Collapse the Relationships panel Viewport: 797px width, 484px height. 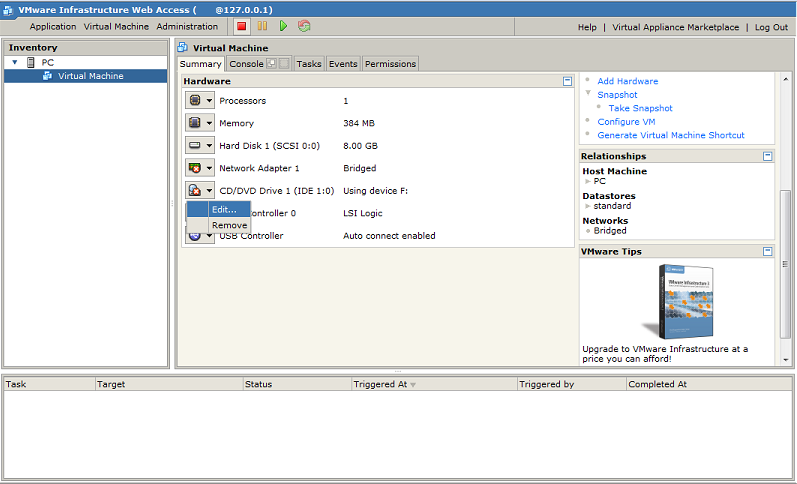[x=767, y=156]
